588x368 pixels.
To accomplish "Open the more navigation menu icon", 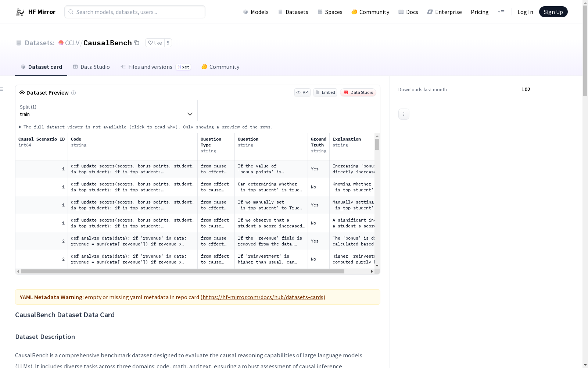I will coord(501,12).
